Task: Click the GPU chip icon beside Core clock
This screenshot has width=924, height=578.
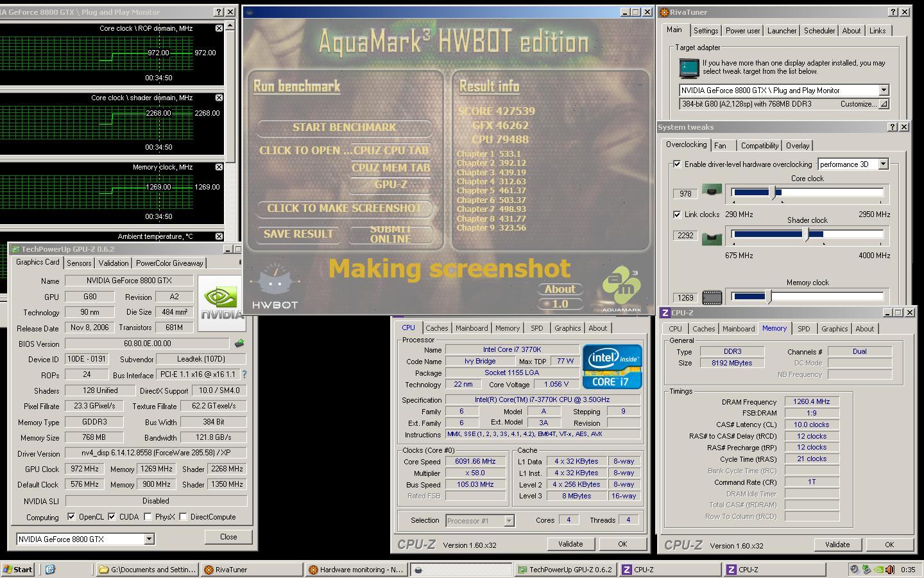Action: coord(712,191)
